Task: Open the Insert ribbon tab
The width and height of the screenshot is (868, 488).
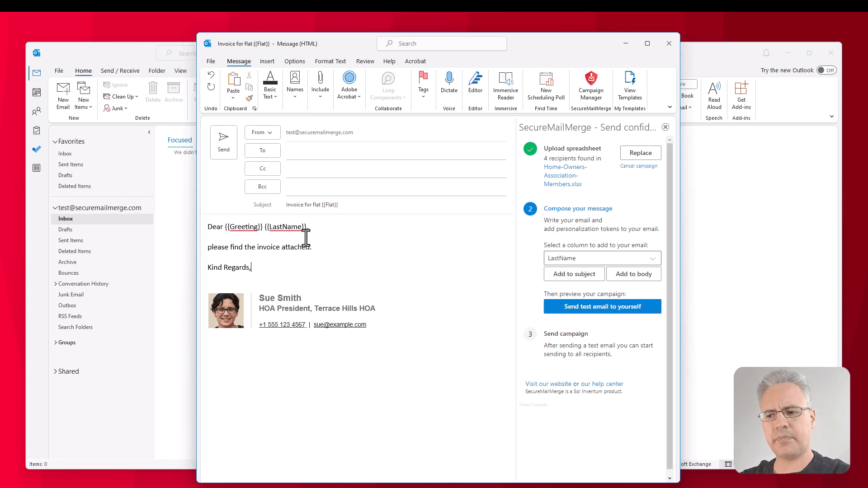Action: pyautogui.click(x=267, y=61)
